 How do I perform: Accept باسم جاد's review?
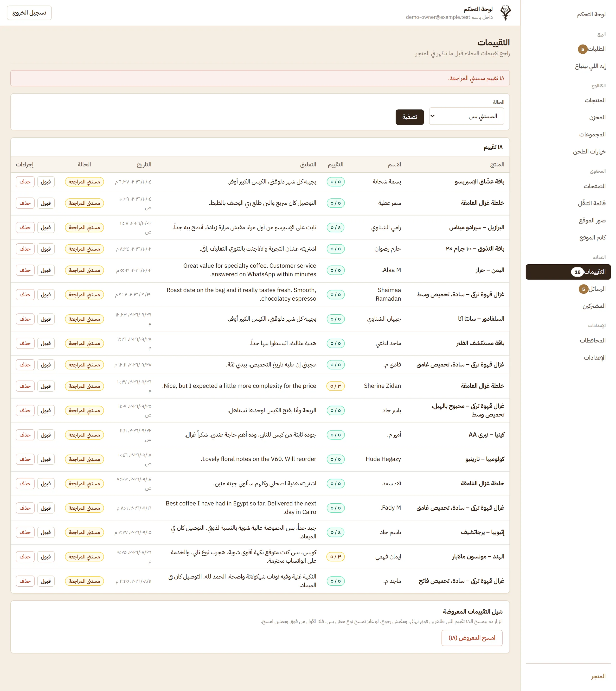46,532
